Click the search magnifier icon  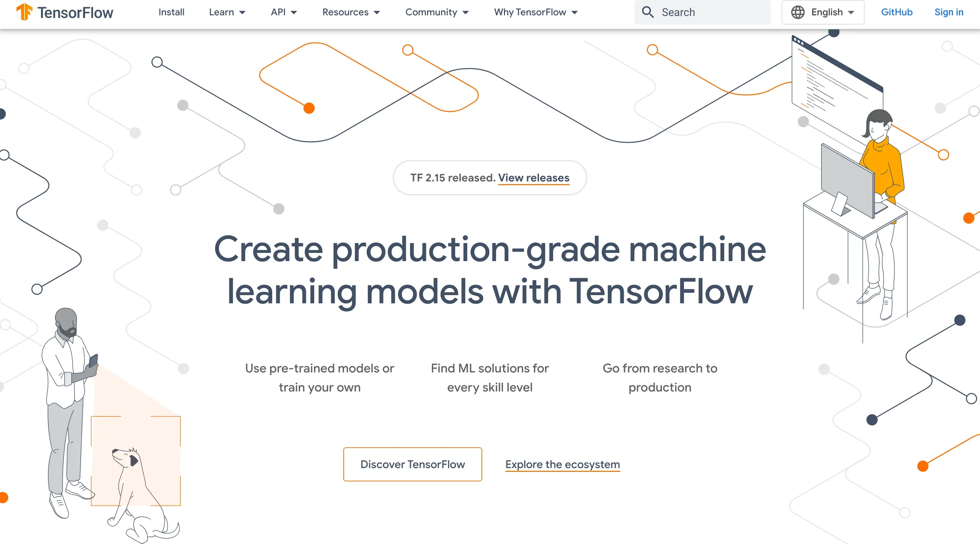tap(648, 12)
